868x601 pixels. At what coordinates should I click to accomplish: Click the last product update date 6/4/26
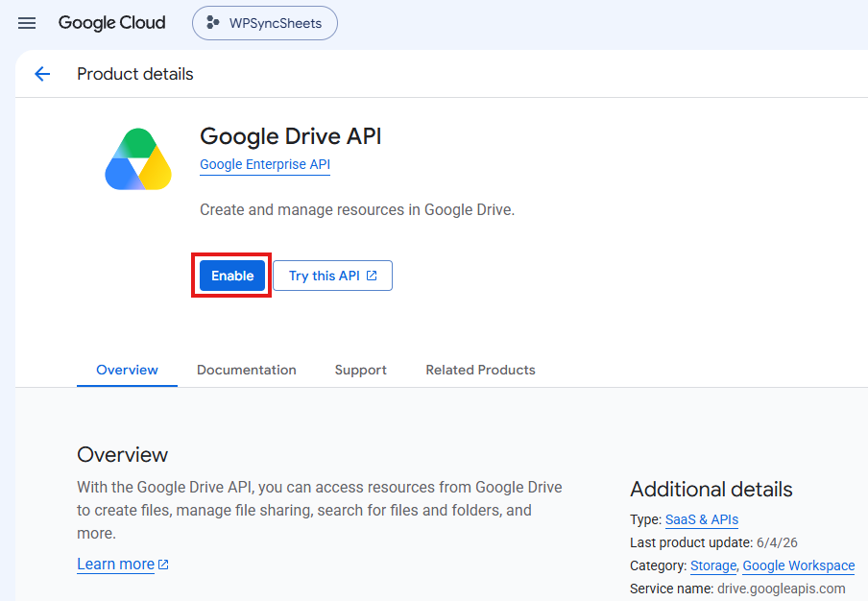tap(777, 542)
